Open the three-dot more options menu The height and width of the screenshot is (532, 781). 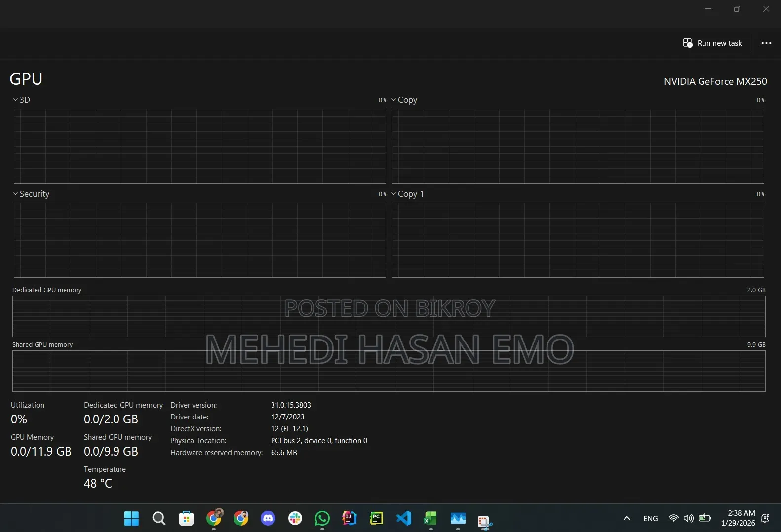766,43
